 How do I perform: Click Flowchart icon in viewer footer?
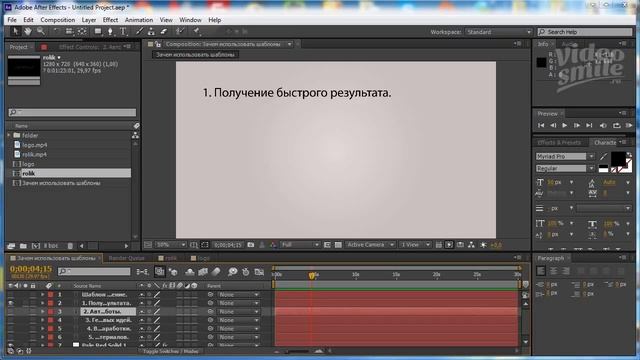pyautogui.click(x=471, y=245)
